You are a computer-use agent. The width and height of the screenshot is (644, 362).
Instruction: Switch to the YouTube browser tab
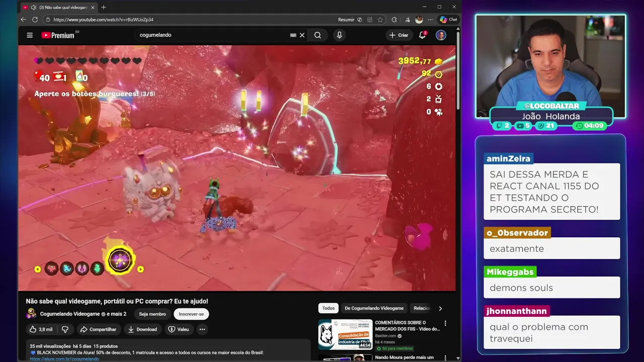[59, 7]
